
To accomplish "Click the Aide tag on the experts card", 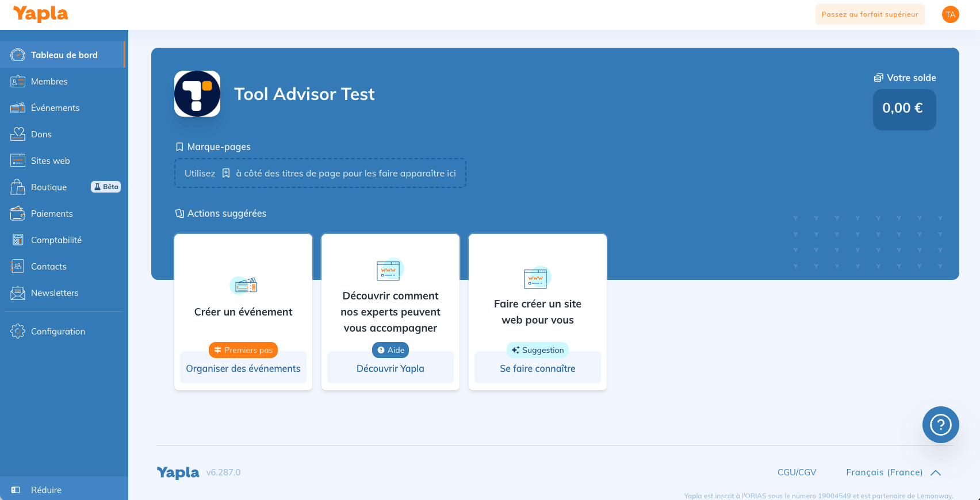I will [x=391, y=350].
